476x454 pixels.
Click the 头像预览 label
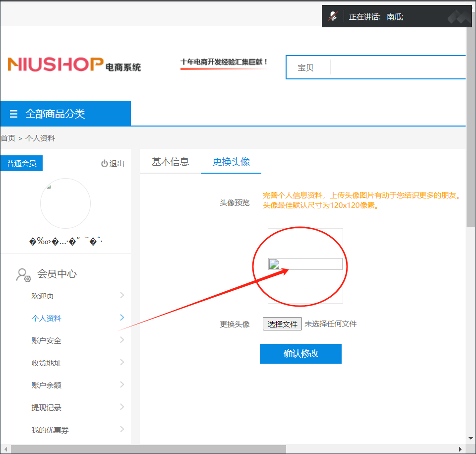click(x=235, y=203)
